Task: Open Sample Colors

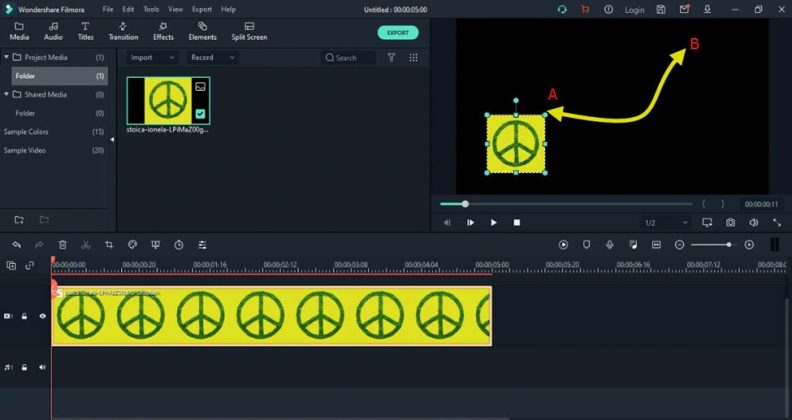Action: pos(26,132)
